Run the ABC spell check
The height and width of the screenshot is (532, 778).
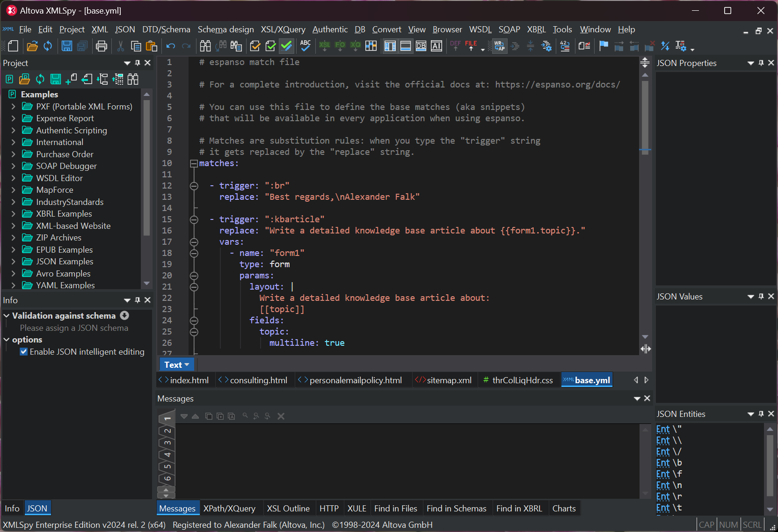coord(305,46)
